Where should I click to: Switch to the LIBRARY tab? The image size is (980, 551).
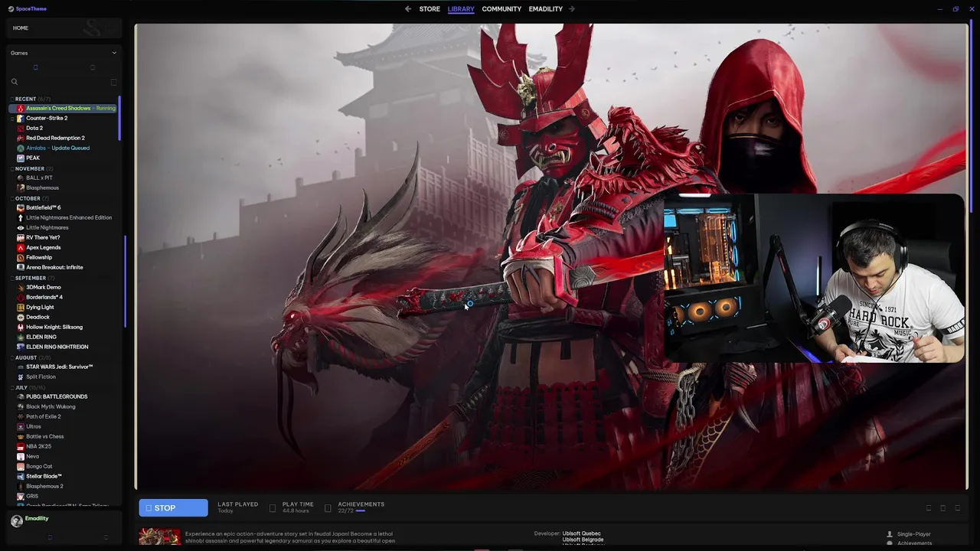461,9
